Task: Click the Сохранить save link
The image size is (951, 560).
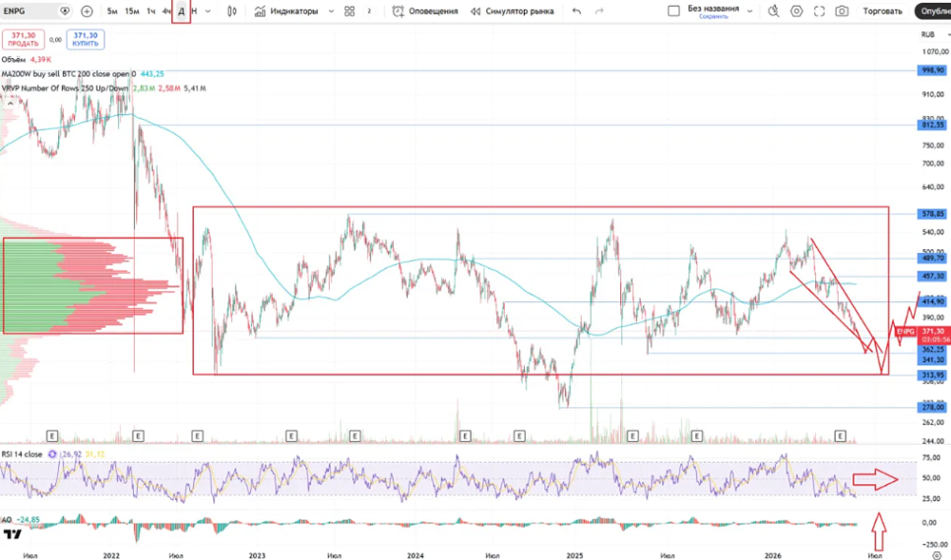Action: [x=713, y=17]
